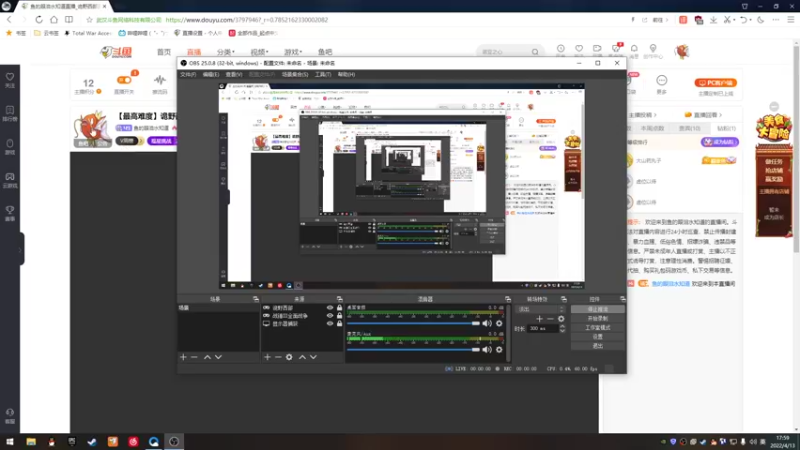Open the 查看(V) menu in OBS
This screenshot has height=450, width=800.
(x=234, y=74)
